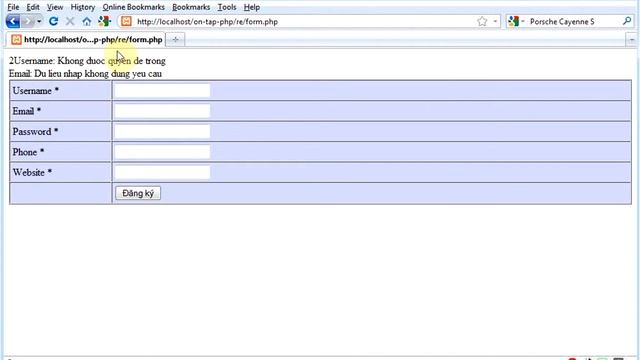Click the Website * label

click(x=32, y=172)
